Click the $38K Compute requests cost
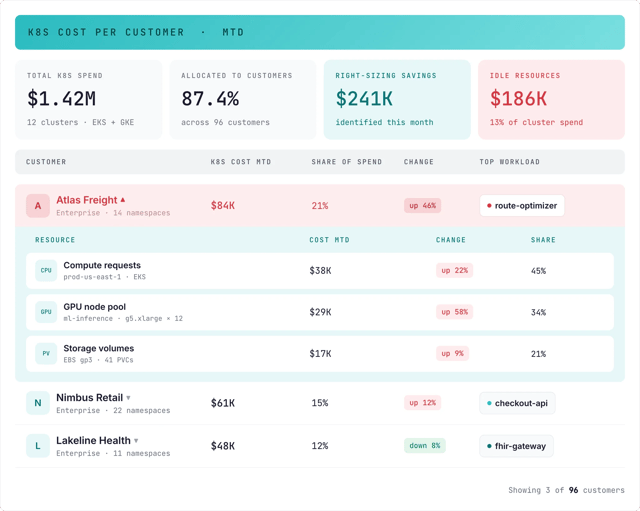Viewport: 640px width, 511px height. 320,271
